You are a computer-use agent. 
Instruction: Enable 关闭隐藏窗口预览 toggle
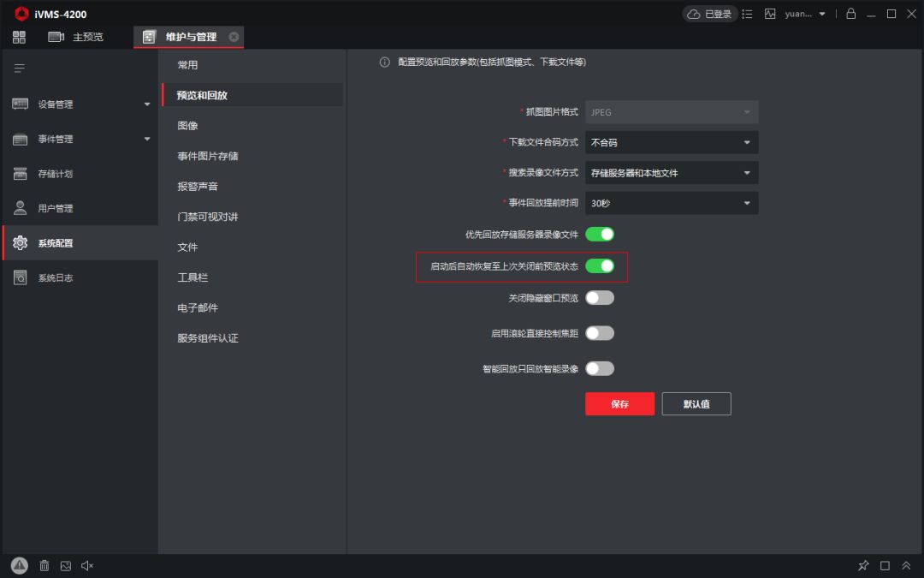pyautogui.click(x=600, y=298)
